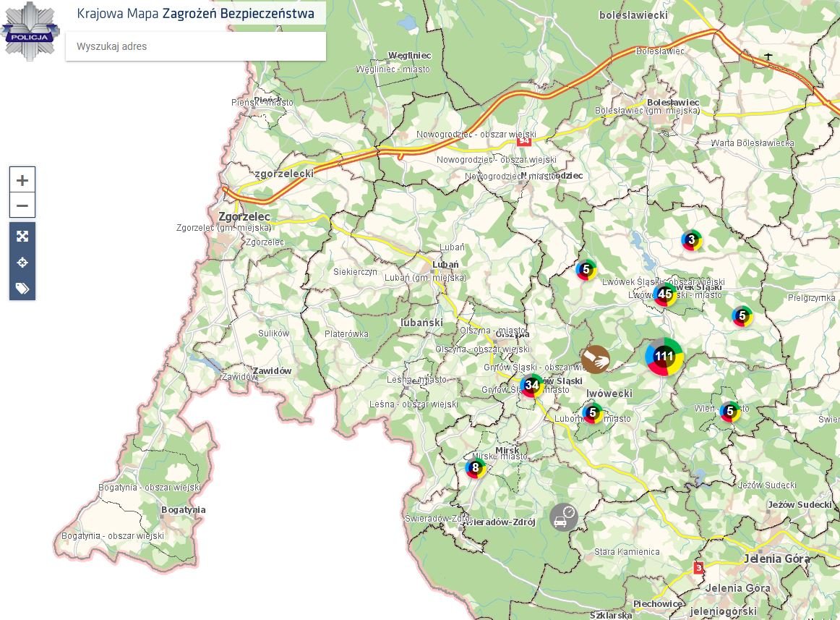Click the Jelenia Góra city label
Viewport: 840px width, 620px height.
(777, 559)
